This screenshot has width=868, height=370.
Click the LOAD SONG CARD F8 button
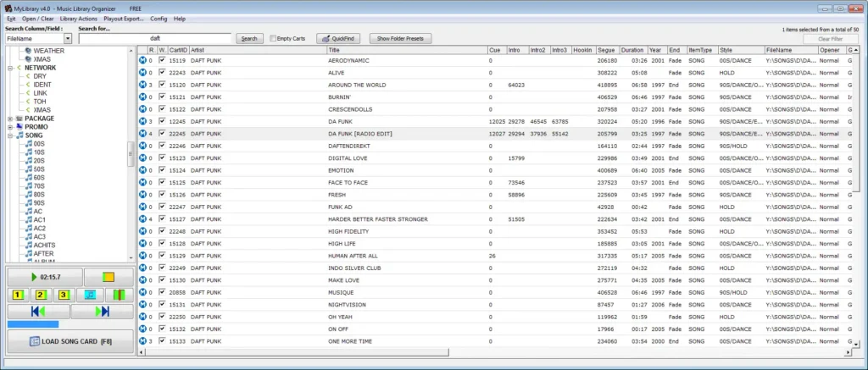tap(70, 341)
